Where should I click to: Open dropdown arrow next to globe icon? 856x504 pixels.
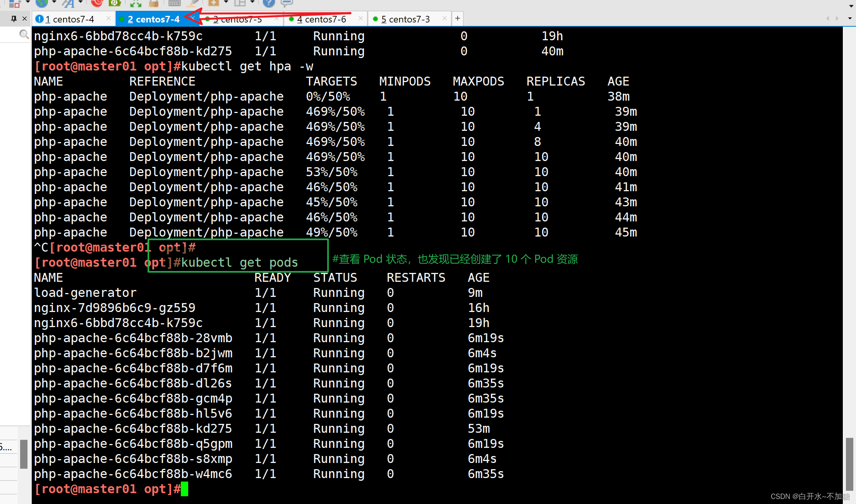tap(54, 2)
